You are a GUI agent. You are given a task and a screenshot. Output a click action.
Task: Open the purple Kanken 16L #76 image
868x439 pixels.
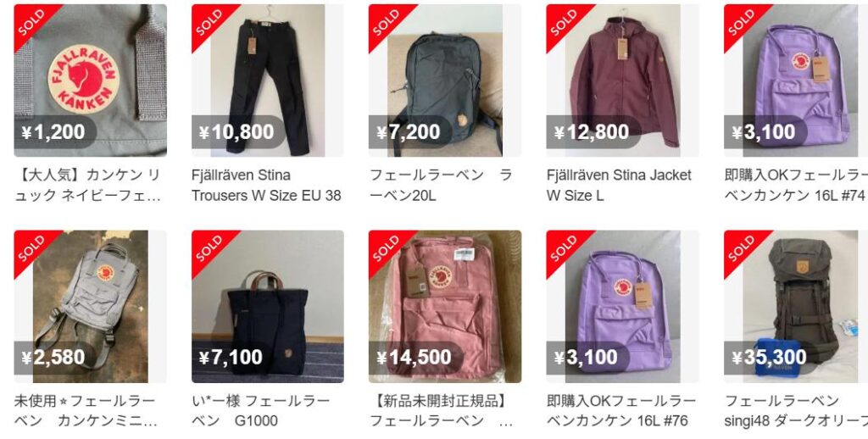pos(622,306)
